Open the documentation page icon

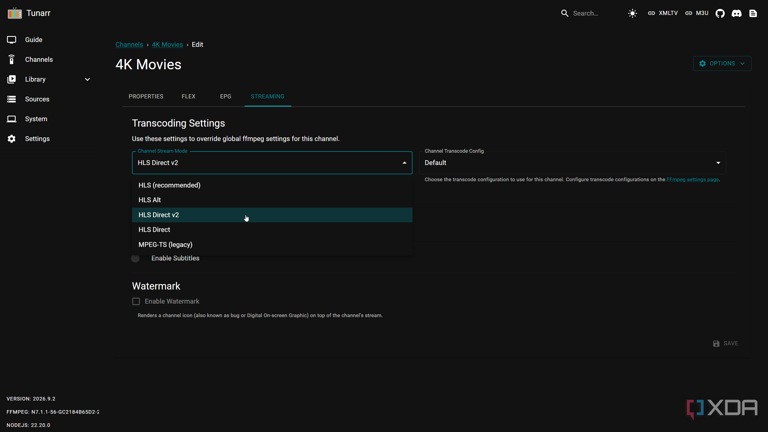point(753,13)
